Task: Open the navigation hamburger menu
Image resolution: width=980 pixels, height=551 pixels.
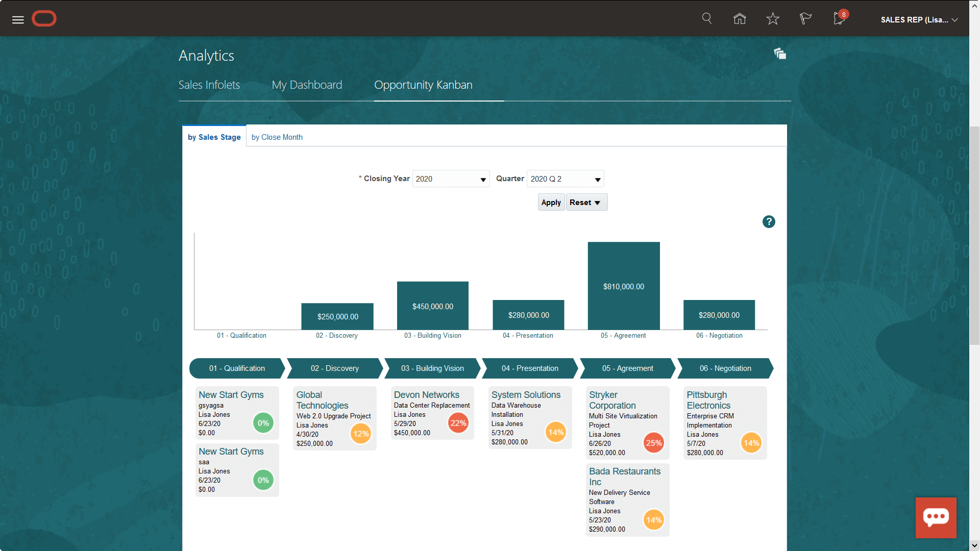Action: [x=17, y=19]
